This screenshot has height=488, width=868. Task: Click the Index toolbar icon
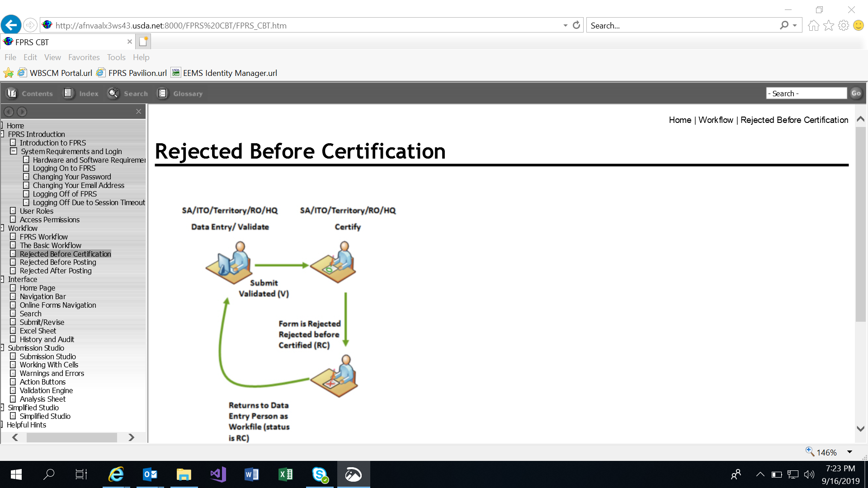click(x=68, y=93)
